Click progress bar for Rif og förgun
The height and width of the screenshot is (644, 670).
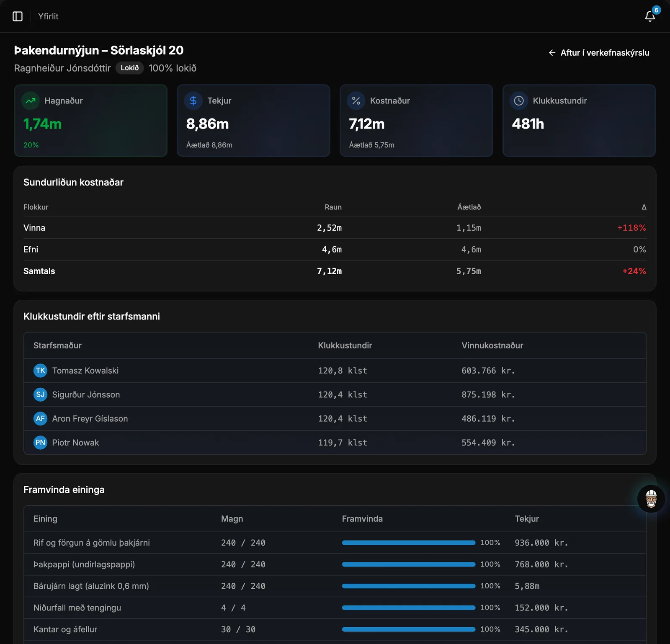409,543
